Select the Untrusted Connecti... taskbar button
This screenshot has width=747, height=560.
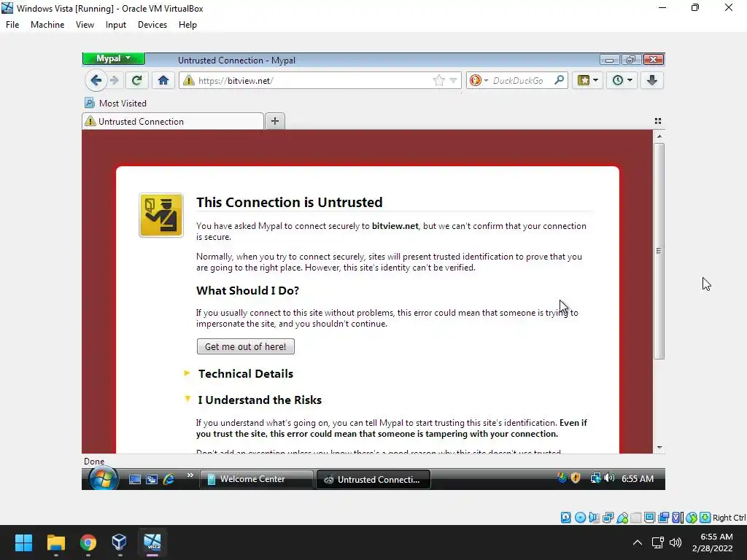coord(373,480)
